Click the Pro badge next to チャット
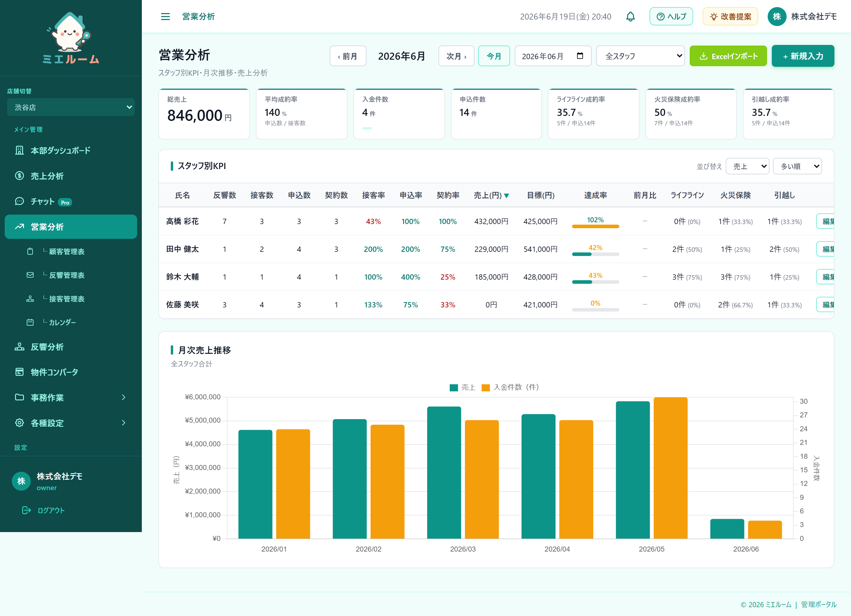Image resolution: width=851 pixels, height=616 pixels. (65, 202)
